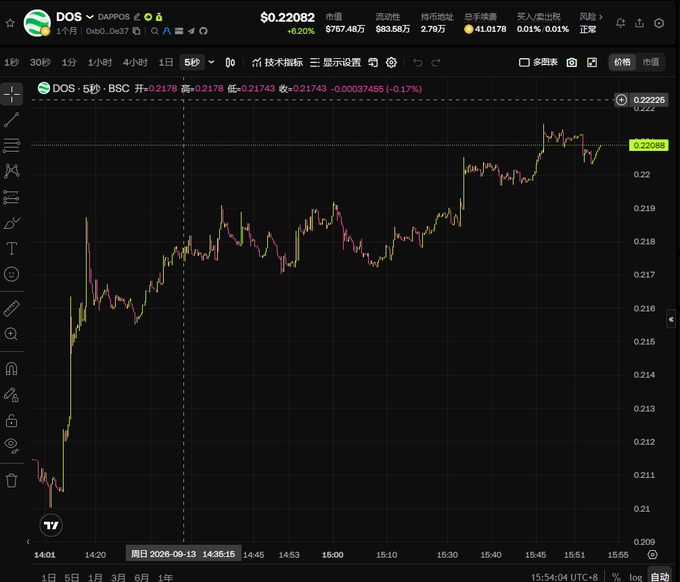Set the chart range to 1年
The image size is (680, 582).
click(x=165, y=577)
